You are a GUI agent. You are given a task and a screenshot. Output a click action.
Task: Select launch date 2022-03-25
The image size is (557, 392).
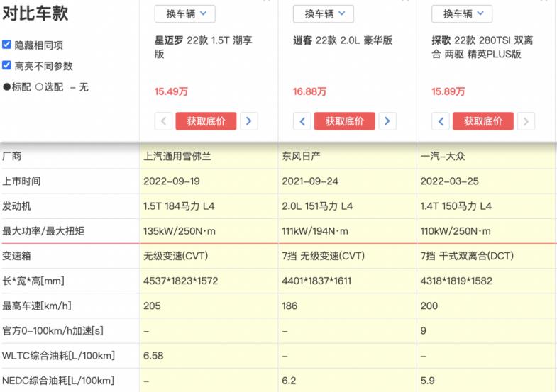[450, 181]
